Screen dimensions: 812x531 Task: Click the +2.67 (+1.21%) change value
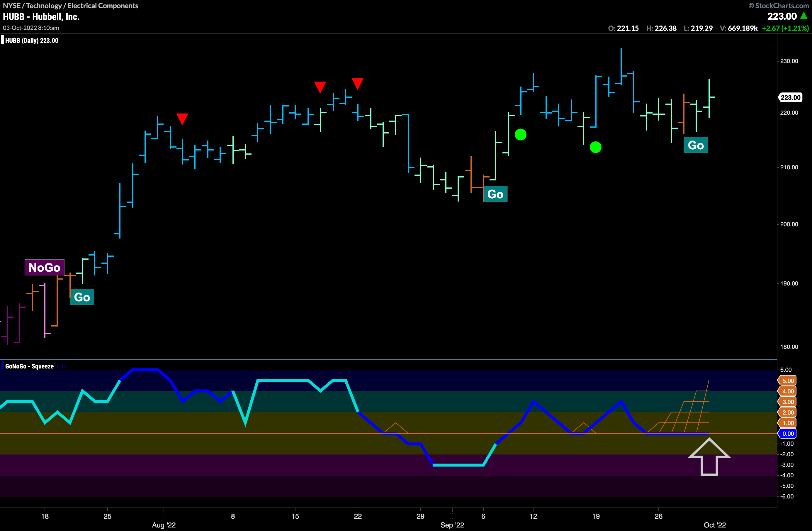click(785, 28)
